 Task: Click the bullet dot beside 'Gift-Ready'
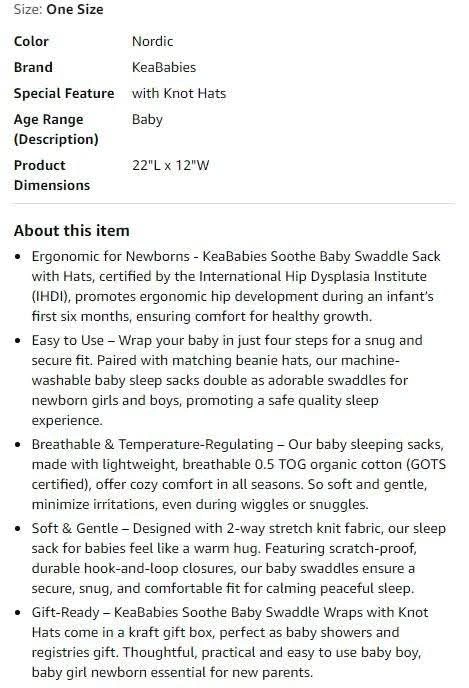click(x=18, y=613)
